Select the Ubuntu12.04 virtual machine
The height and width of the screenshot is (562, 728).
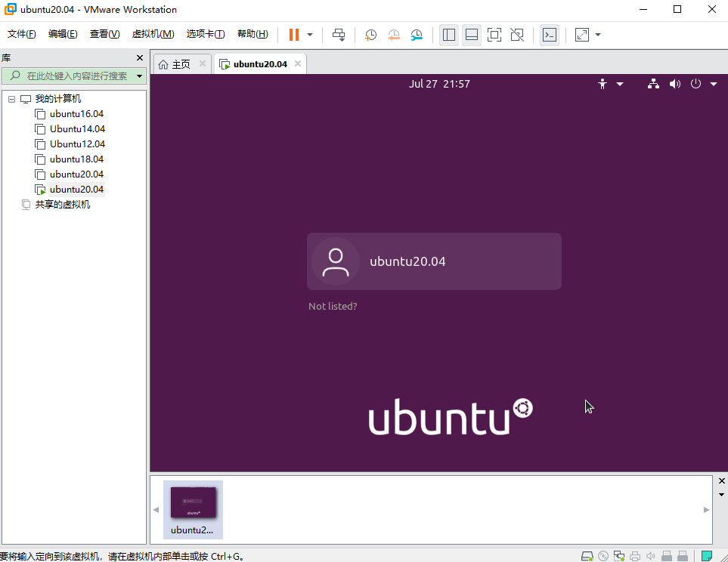point(78,144)
